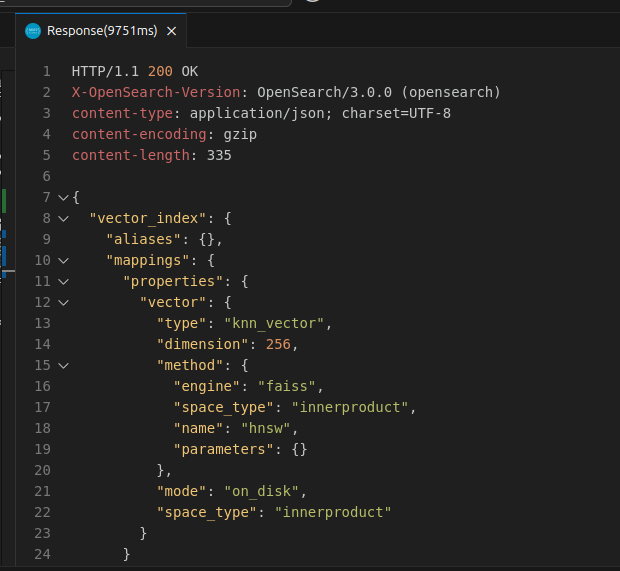The width and height of the screenshot is (620, 571).
Task: Click the REST Client icon on Response tab
Action: coord(33,31)
